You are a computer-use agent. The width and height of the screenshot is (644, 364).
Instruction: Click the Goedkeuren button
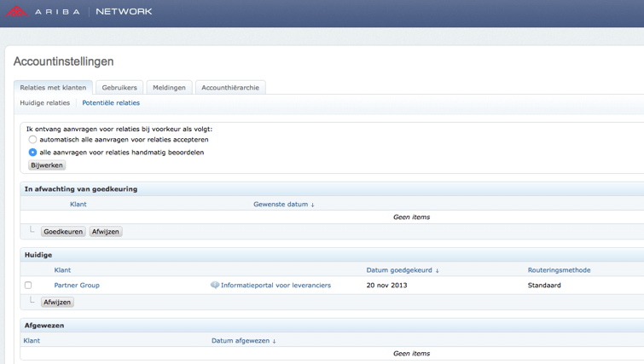point(63,232)
